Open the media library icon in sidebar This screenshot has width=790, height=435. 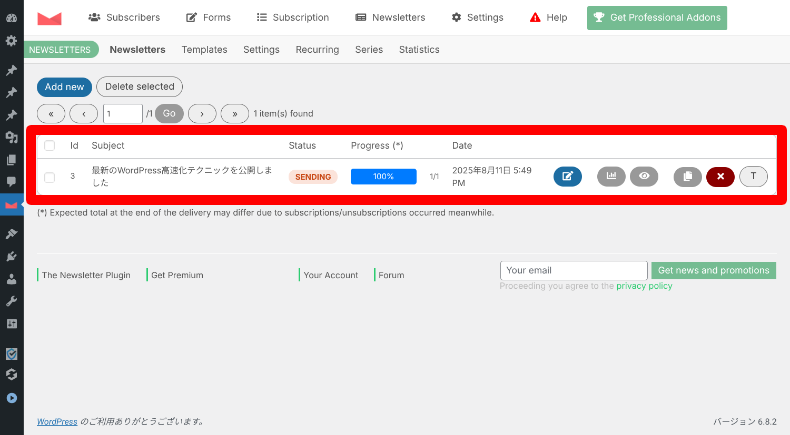(11, 137)
